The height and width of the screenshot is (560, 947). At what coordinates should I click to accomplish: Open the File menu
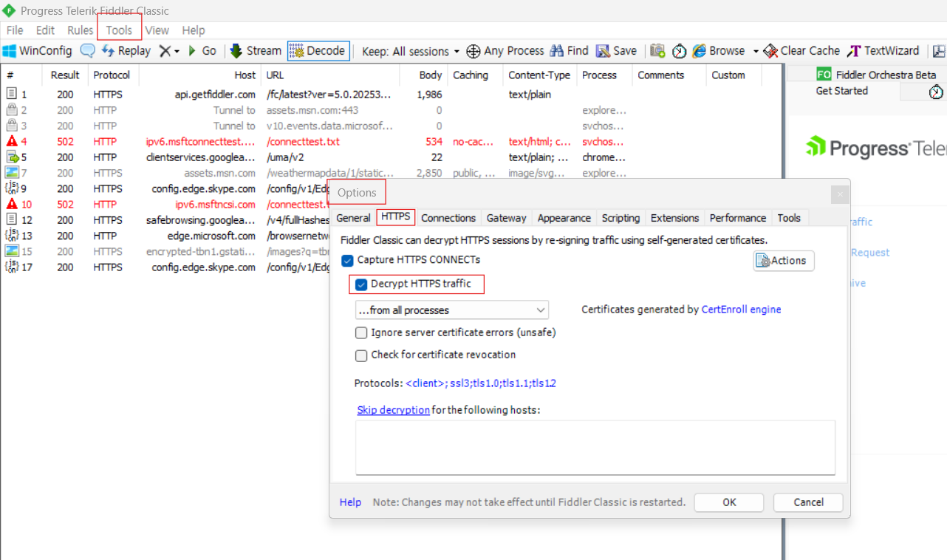[15, 30]
